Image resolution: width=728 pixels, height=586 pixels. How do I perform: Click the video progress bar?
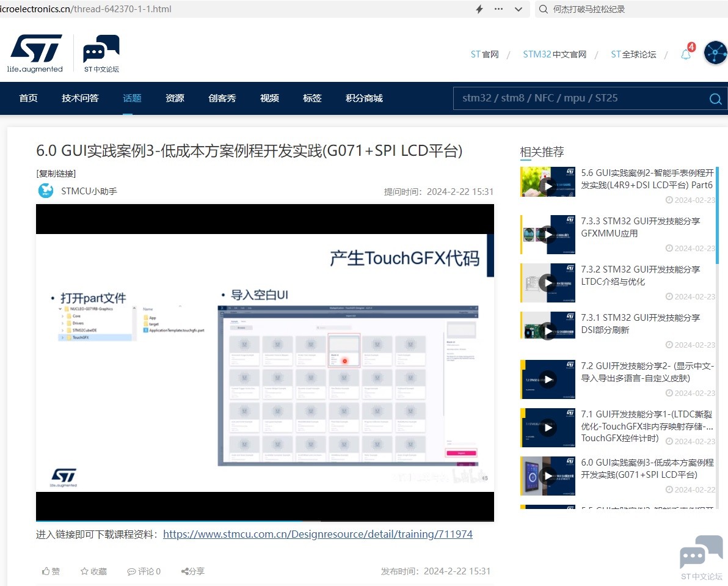(265, 521)
